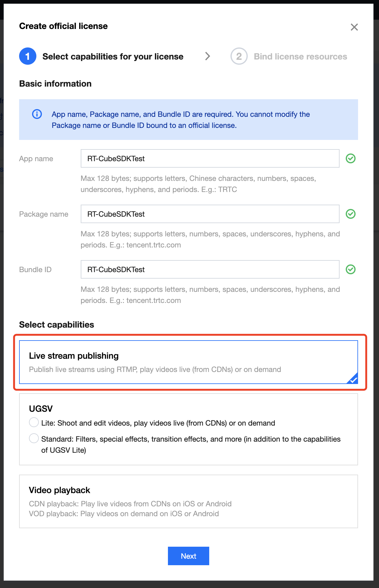The width and height of the screenshot is (379, 588).
Task: Click green check icon beside App name
Action: (x=351, y=158)
